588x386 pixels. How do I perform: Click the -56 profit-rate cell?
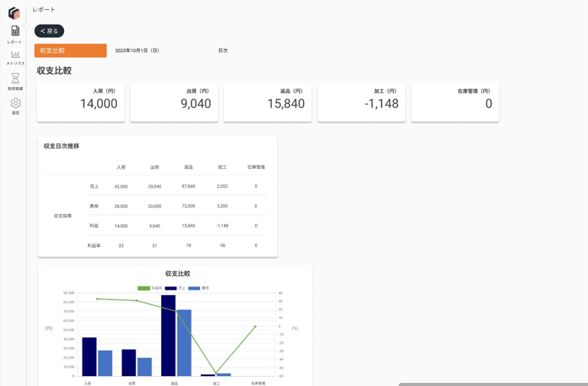(x=222, y=245)
